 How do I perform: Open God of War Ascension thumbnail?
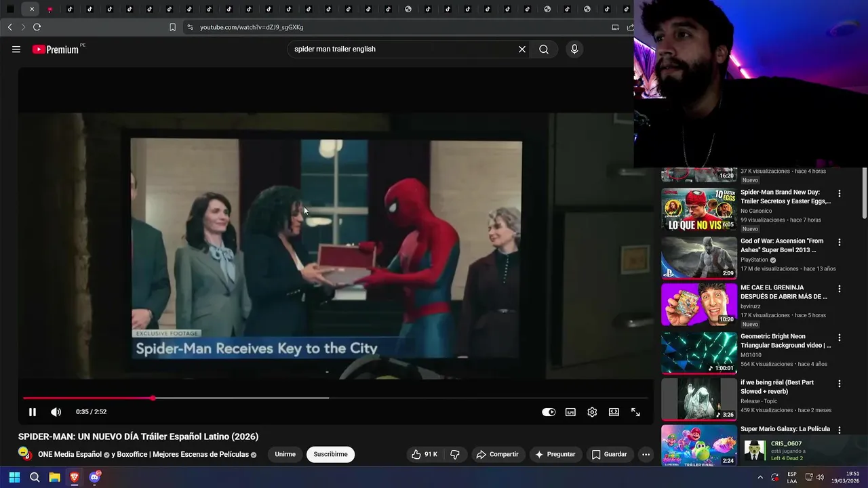click(x=699, y=258)
